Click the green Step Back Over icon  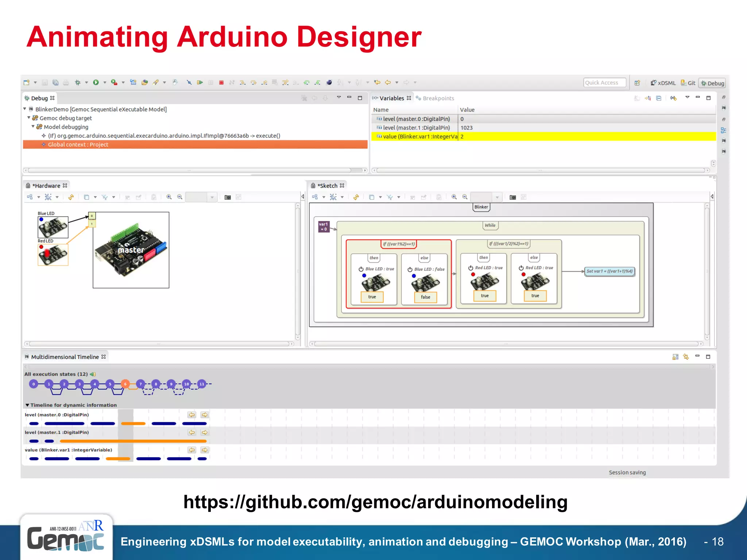(x=307, y=82)
